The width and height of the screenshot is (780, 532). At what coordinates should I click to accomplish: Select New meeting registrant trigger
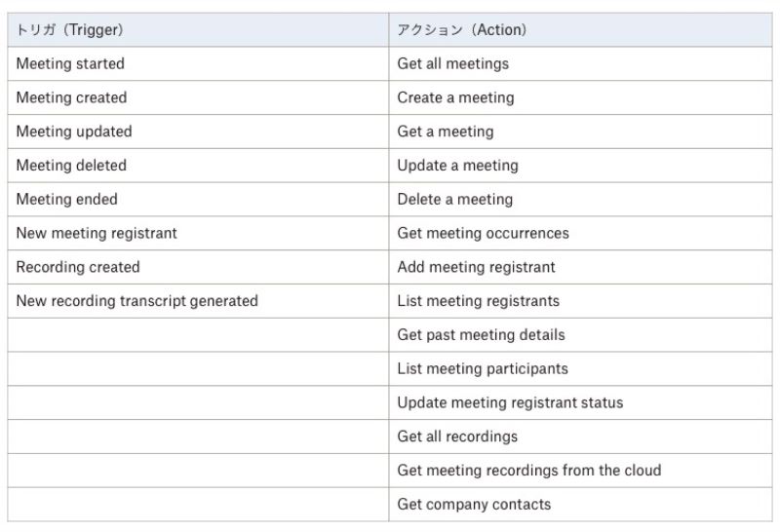tap(198, 233)
